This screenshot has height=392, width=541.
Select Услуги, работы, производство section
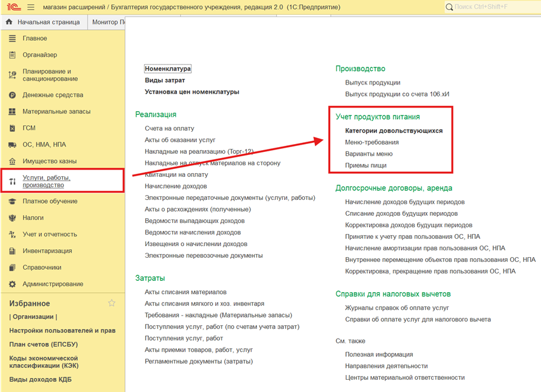(47, 181)
